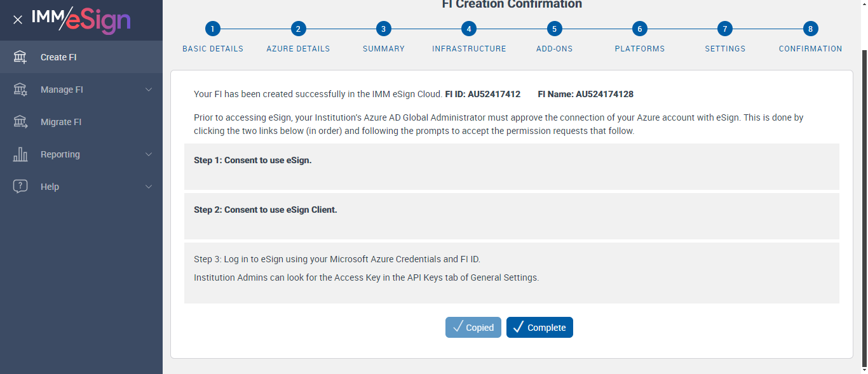The width and height of the screenshot is (868, 374).
Task: Select the AZURE DETAILS step label
Action: click(298, 49)
